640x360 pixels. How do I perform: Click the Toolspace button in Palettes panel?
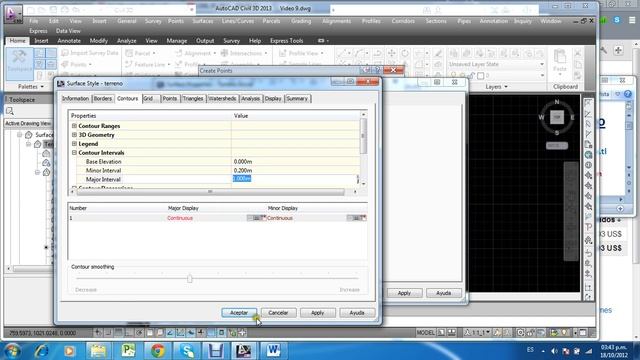point(19,64)
